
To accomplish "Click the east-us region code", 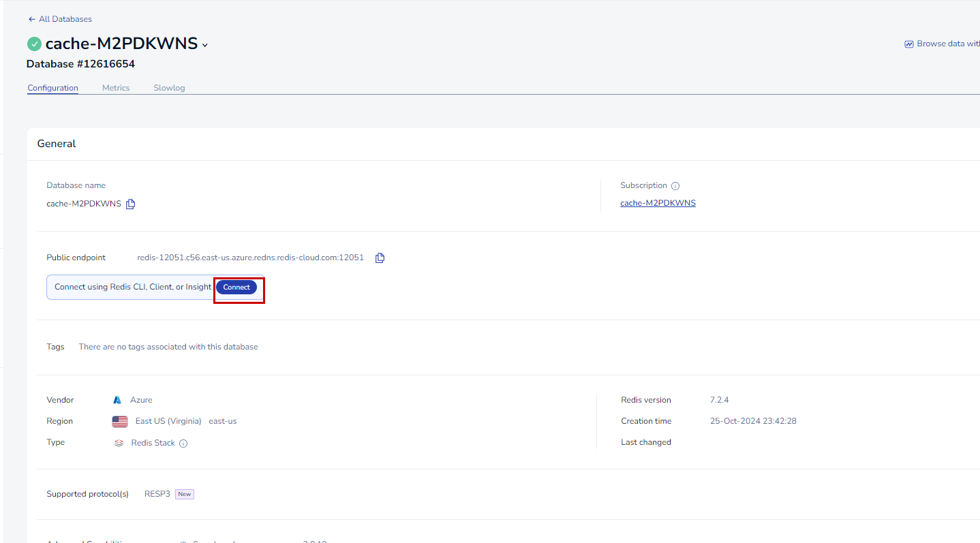I will click(x=223, y=421).
